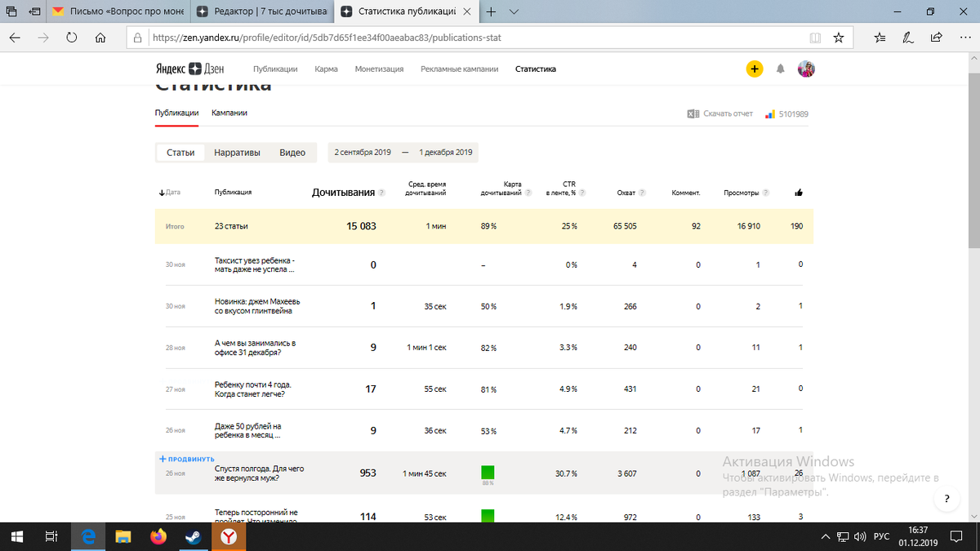Switch to Кампании statistics tab
980x551 pixels.
click(229, 113)
